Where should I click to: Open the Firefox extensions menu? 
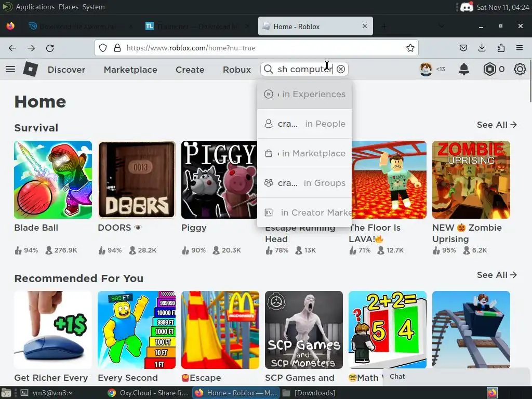(501, 48)
